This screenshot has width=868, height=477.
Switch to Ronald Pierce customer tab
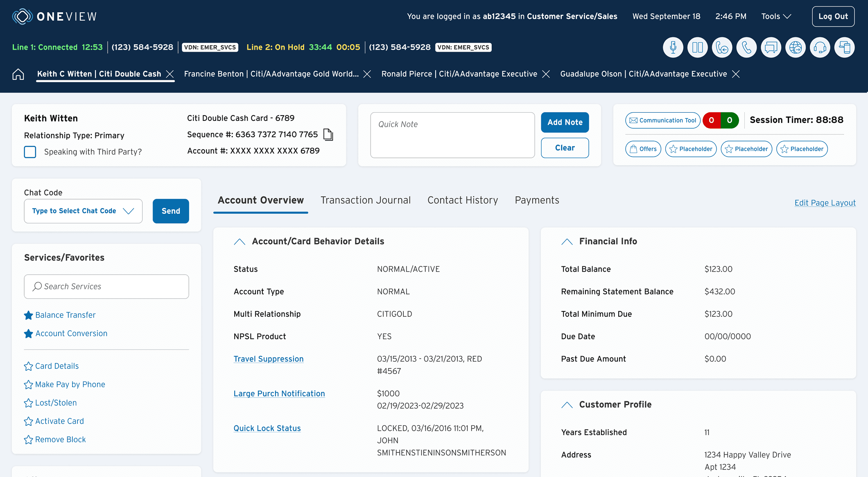pyautogui.click(x=459, y=74)
